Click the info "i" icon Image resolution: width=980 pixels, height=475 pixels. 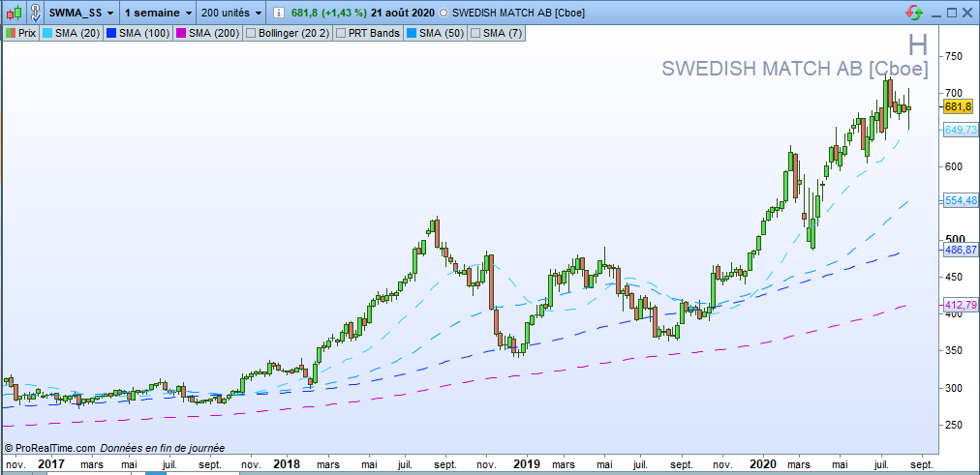279,13
